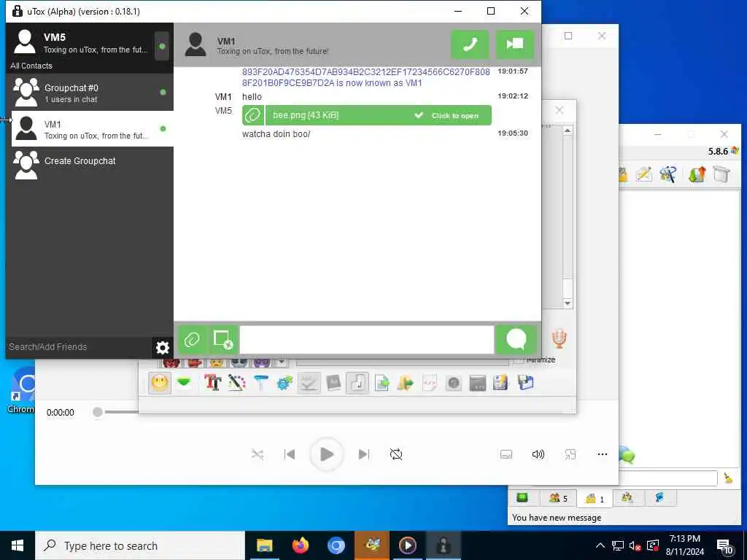This screenshot has width=747, height=560.
Task: Skip to next track
Action: [363, 454]
